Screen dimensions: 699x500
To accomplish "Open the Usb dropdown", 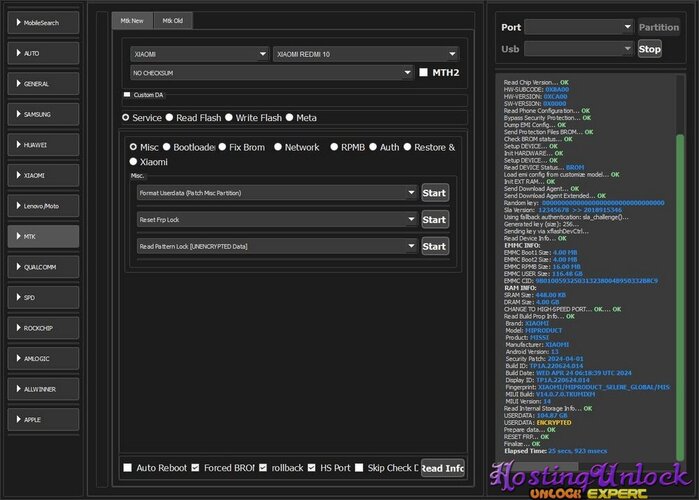I will (x=579, y=48).
